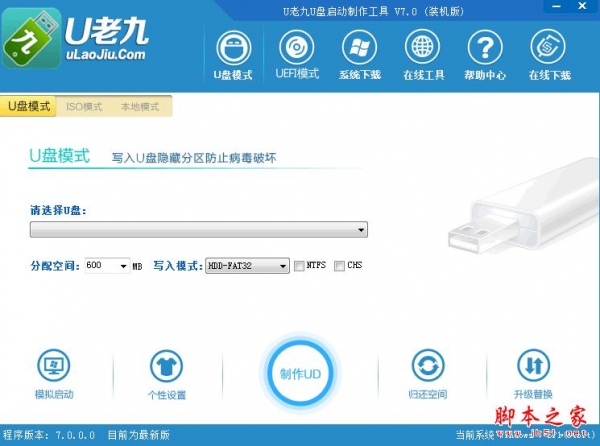Open 系统下载 Windows logo icon
The width and height of the screenshot is (600, 446).
[x=360, y=48]
